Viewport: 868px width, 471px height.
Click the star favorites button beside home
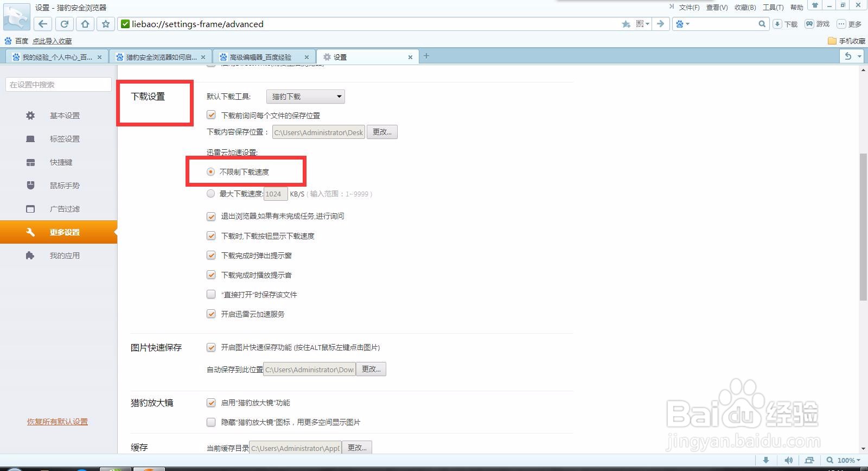106,24
